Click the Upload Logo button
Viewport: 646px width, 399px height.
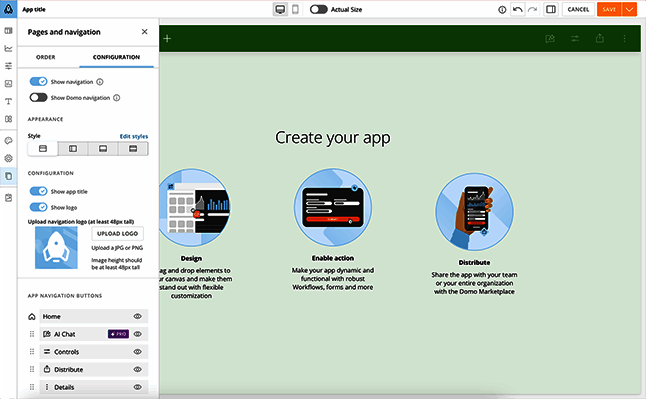point(117,234)
